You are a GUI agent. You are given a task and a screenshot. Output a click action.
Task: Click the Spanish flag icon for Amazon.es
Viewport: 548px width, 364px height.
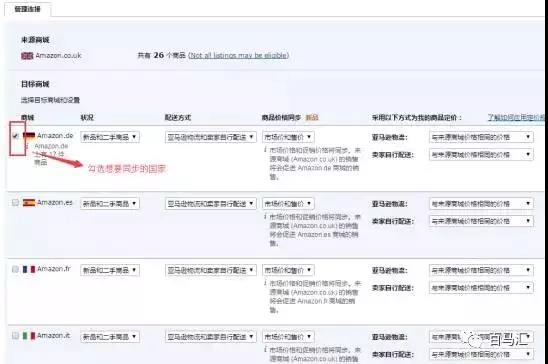coord(29,202)
